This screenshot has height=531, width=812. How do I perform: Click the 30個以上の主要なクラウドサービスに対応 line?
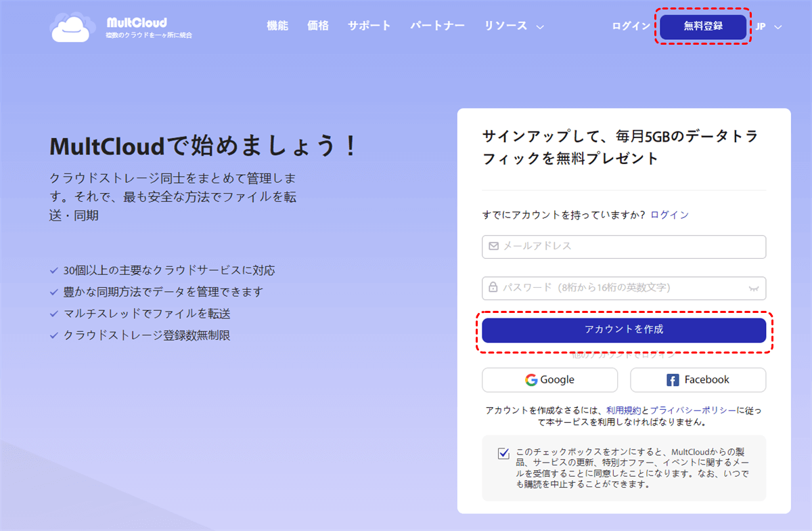pos(169,270)
